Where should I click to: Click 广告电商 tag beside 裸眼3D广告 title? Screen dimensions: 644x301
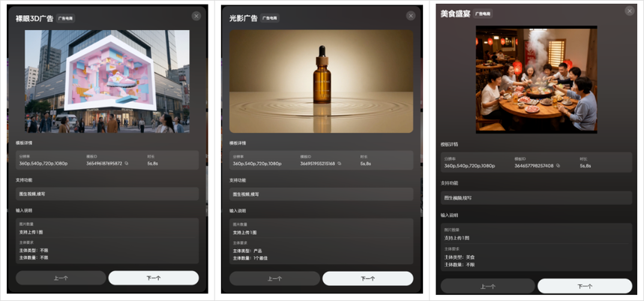66,18
